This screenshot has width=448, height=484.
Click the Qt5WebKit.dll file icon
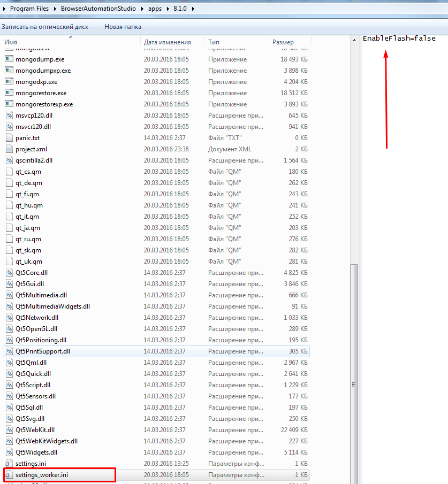pos(9,430)
